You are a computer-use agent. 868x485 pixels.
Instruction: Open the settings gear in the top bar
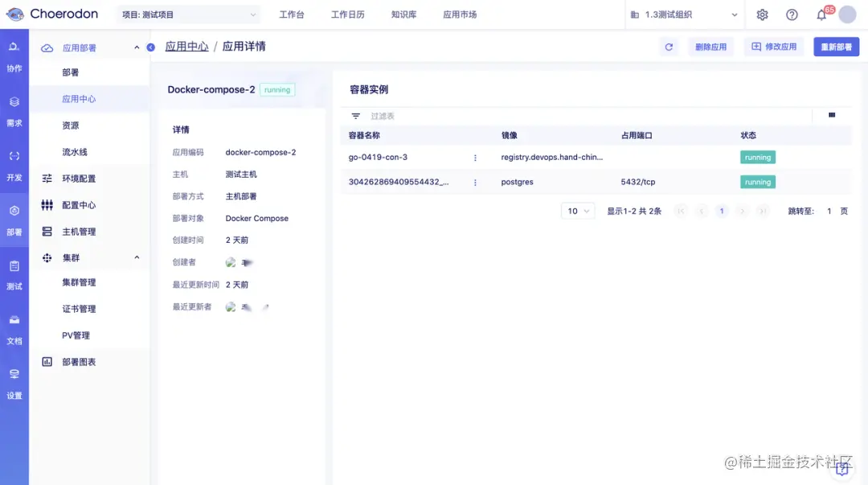point(762,15)
